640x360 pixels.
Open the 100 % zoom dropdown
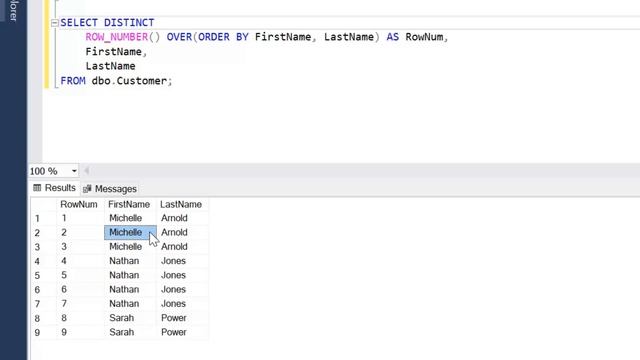point(74,171)
